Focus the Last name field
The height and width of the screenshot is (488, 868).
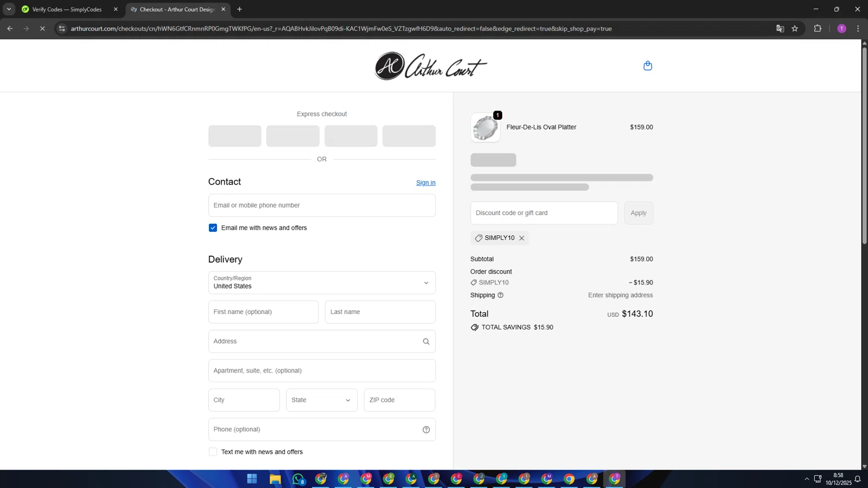tap(380, 312)
